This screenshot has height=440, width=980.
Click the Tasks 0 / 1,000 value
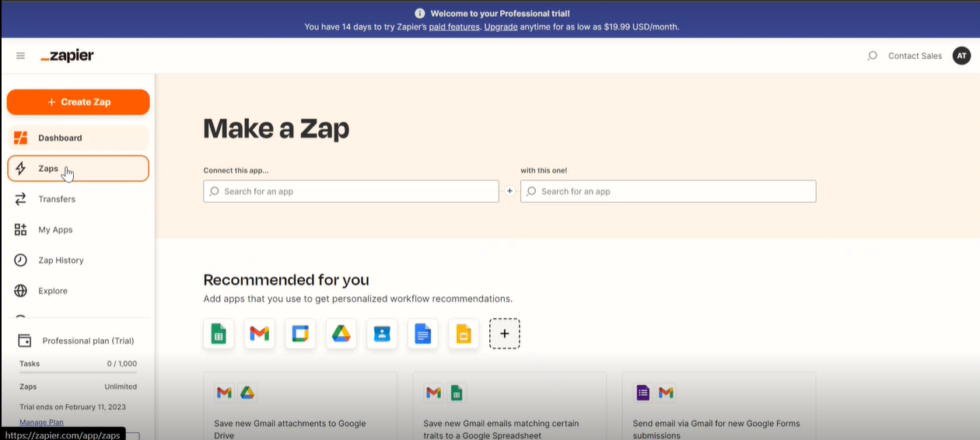tap(122, 364)
